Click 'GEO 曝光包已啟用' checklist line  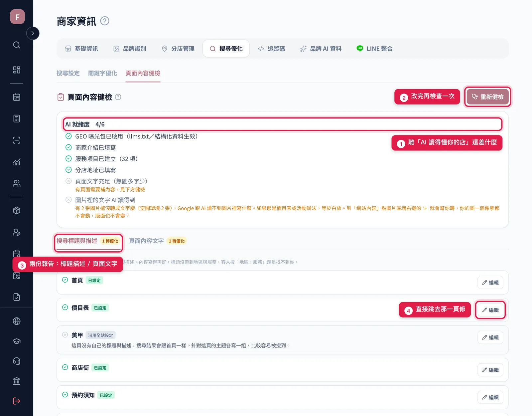point(136,136)
